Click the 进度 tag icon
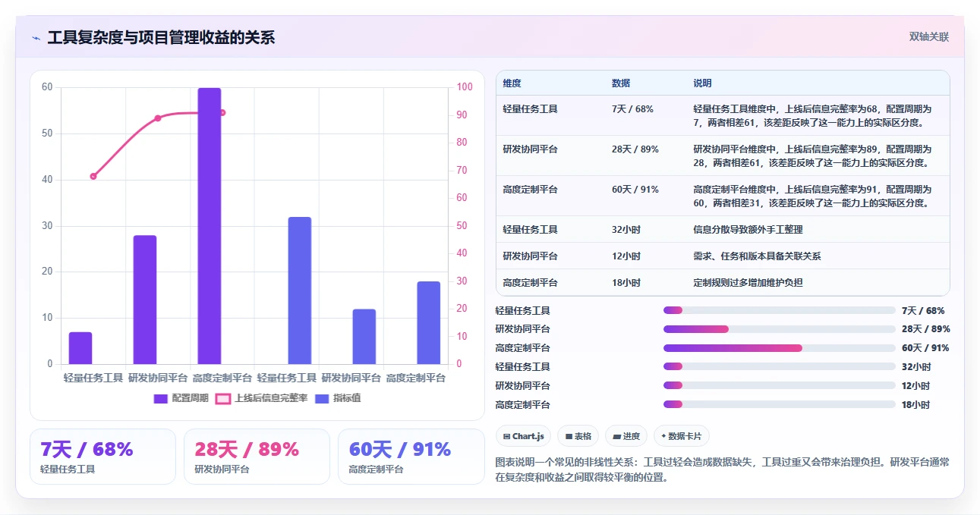980x515 pixels. [x=616, y=436]
